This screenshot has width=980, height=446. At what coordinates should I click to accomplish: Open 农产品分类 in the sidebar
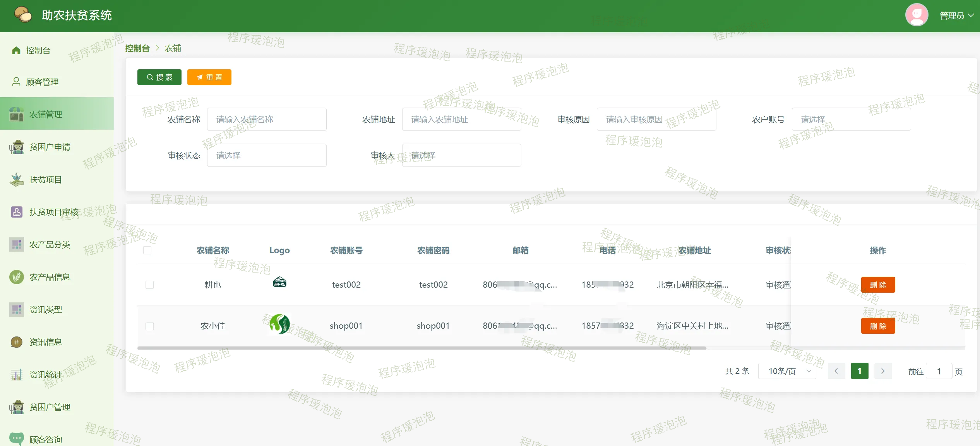50,245
